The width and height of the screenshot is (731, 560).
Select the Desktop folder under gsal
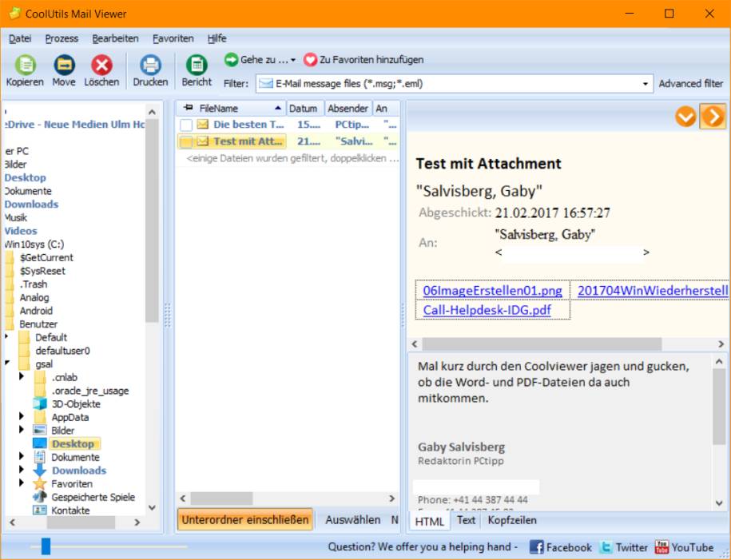(73, 443)
